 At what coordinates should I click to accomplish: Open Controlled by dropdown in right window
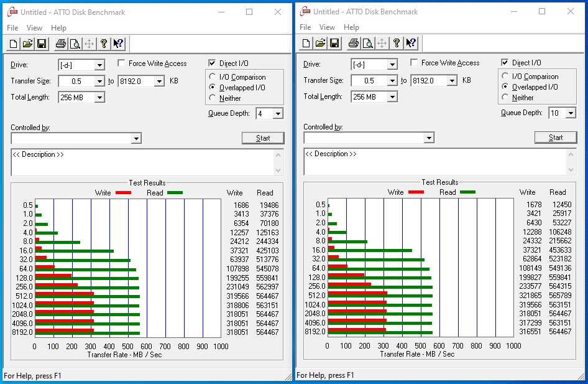pyautogui.click(x=429, y=138)
